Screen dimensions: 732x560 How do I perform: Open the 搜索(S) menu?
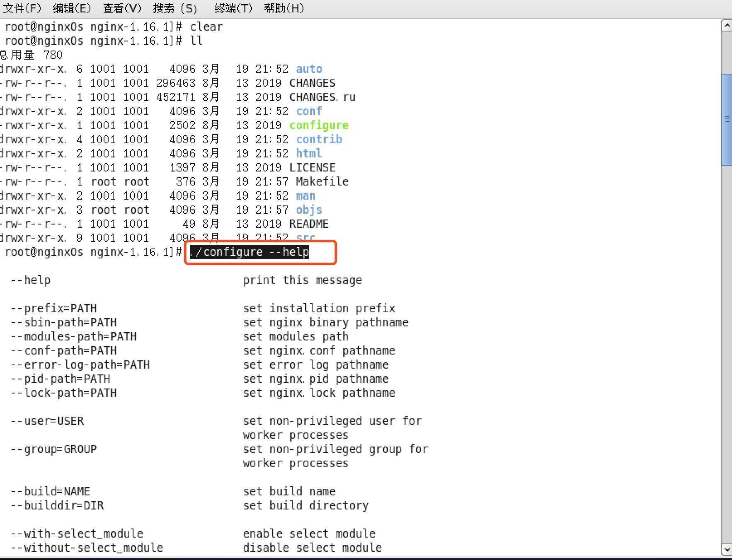tap(175, 8)
